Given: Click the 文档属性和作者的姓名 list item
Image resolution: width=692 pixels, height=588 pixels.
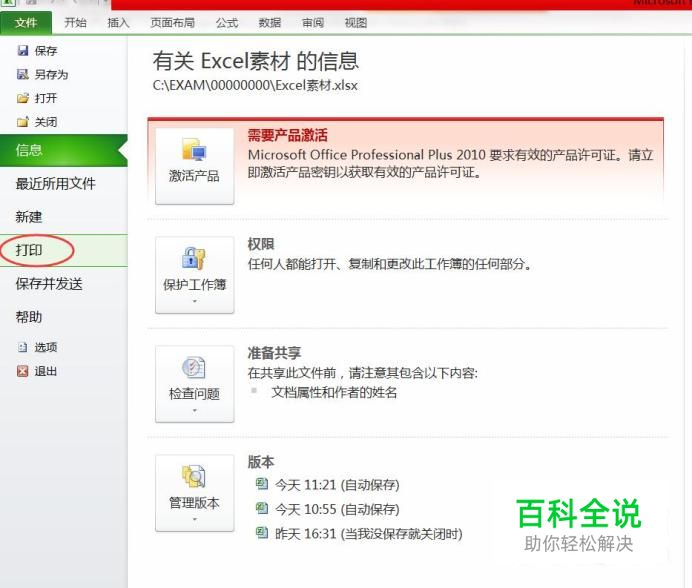Looking at the screenshot, I should click(x=334, y=392).
